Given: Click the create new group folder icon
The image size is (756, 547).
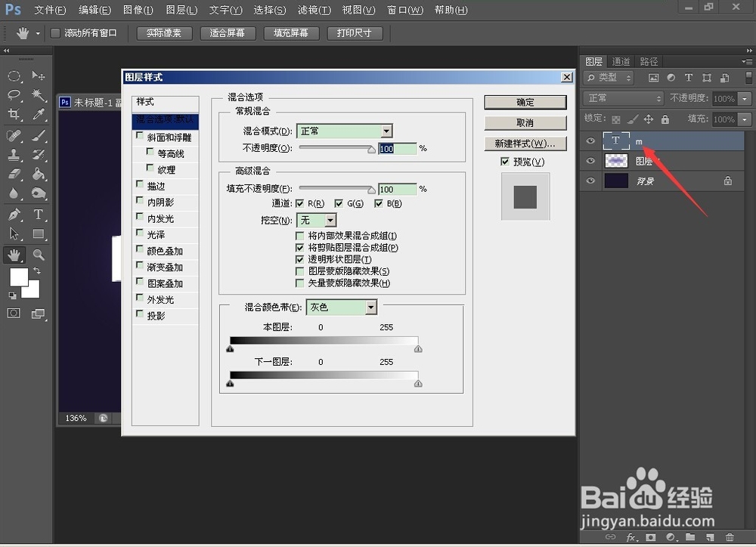Looking at the screenshot, I should pyautogui.click(x=690, y=537).
